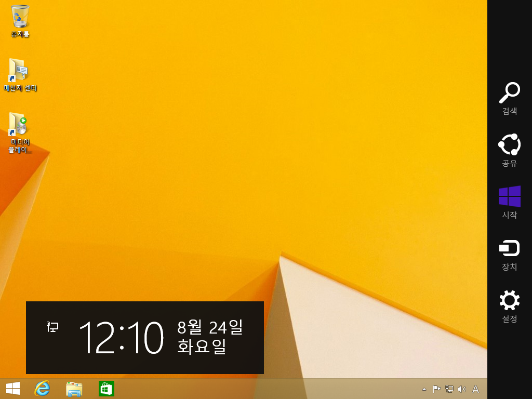Image resolution: width=532 pixels, height=399 pixels.
Task: Click the network status icon in clock overlay
Action: coord(52,327)
